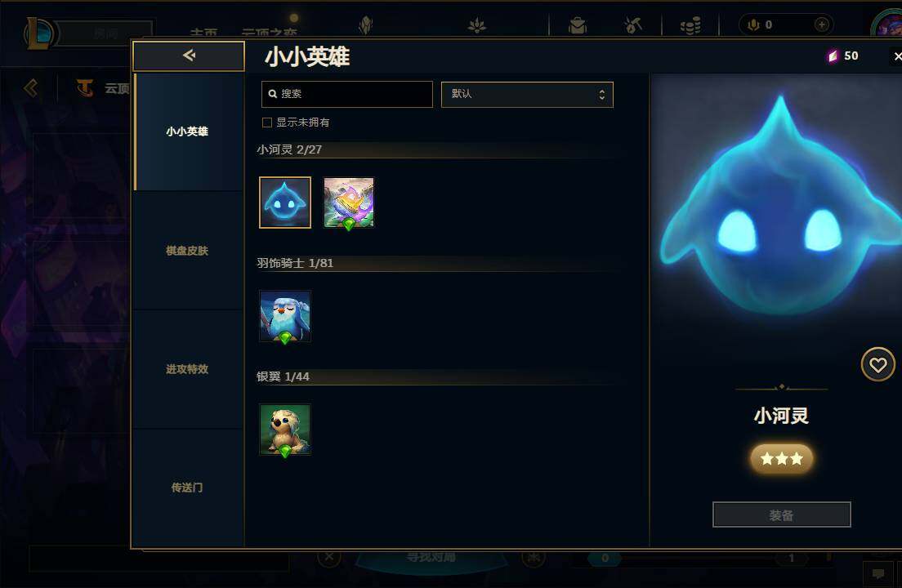Open the loot bag icon in top bar
This screenshot has height=588, width=902.
click(577, 25)
